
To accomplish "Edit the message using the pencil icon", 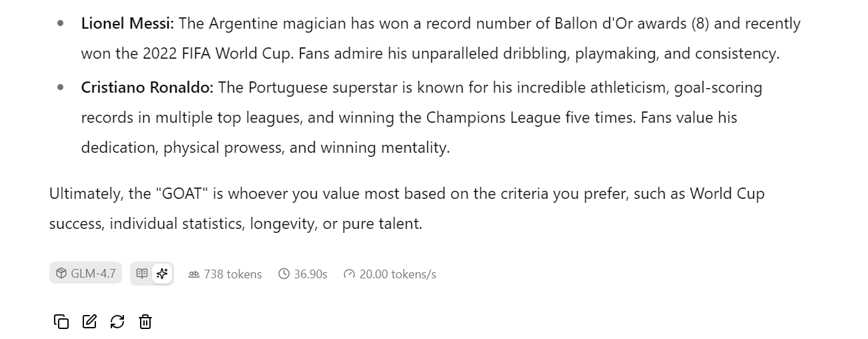I will coord(89,322).
